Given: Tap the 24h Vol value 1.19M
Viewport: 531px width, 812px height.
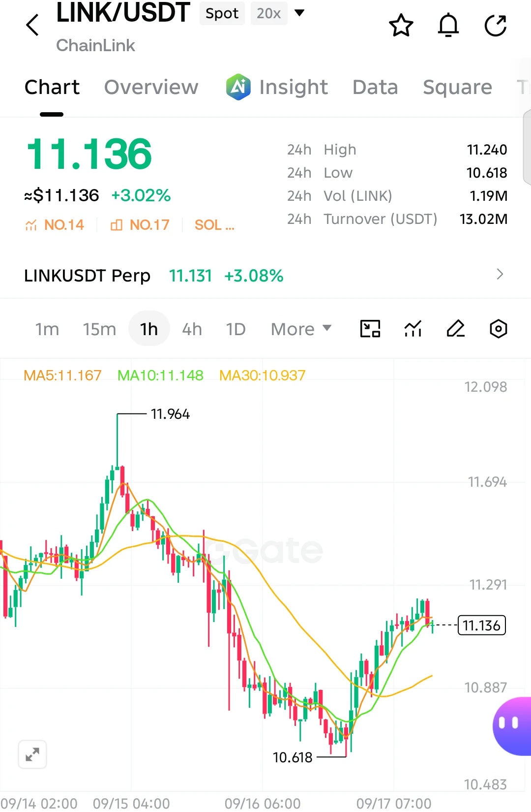Looking at the screenshot, I should (x=489, y=196).
